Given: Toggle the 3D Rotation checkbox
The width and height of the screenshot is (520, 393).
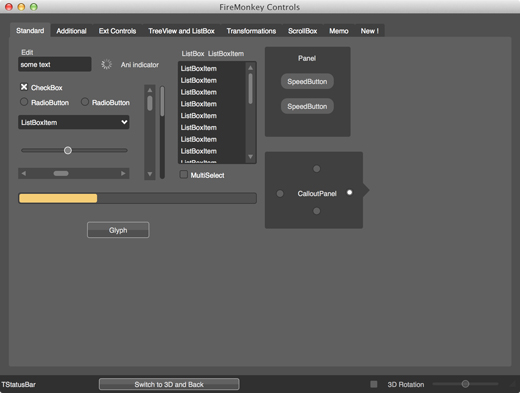Looking at the screenshot, I should pos(374,384).
